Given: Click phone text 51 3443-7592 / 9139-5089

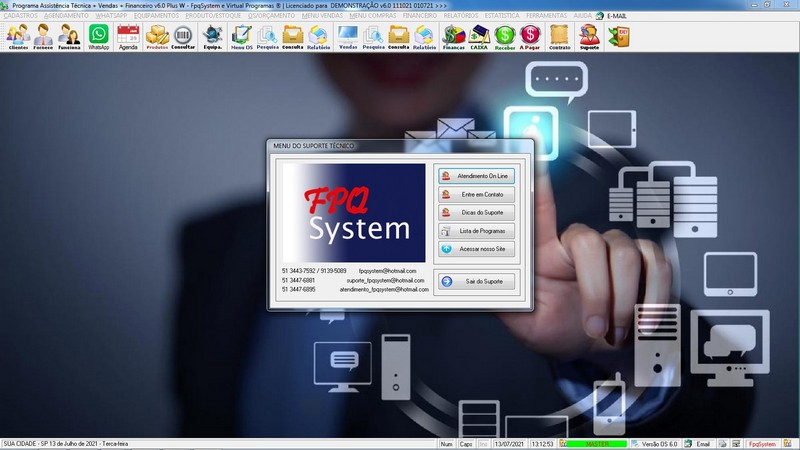Looking at the screenshot, I should click(314, 271).
